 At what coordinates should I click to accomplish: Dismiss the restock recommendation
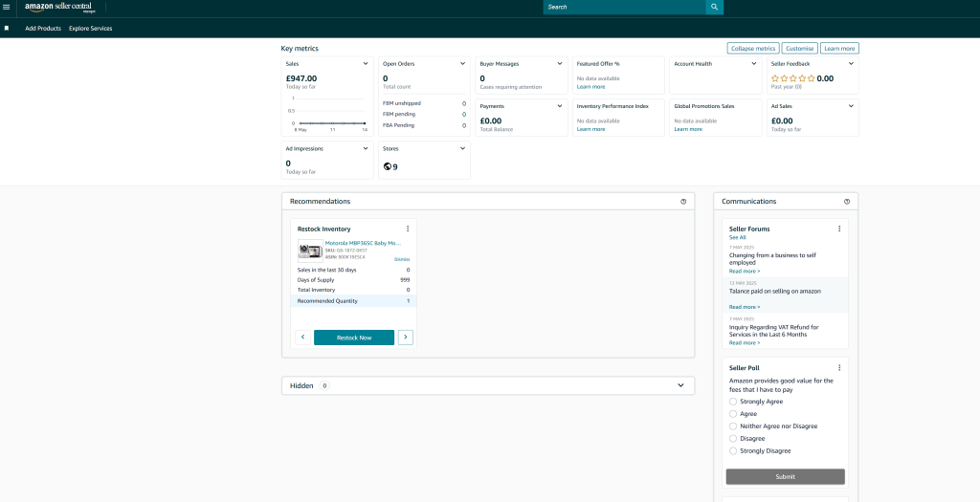[x=402, y=259]
